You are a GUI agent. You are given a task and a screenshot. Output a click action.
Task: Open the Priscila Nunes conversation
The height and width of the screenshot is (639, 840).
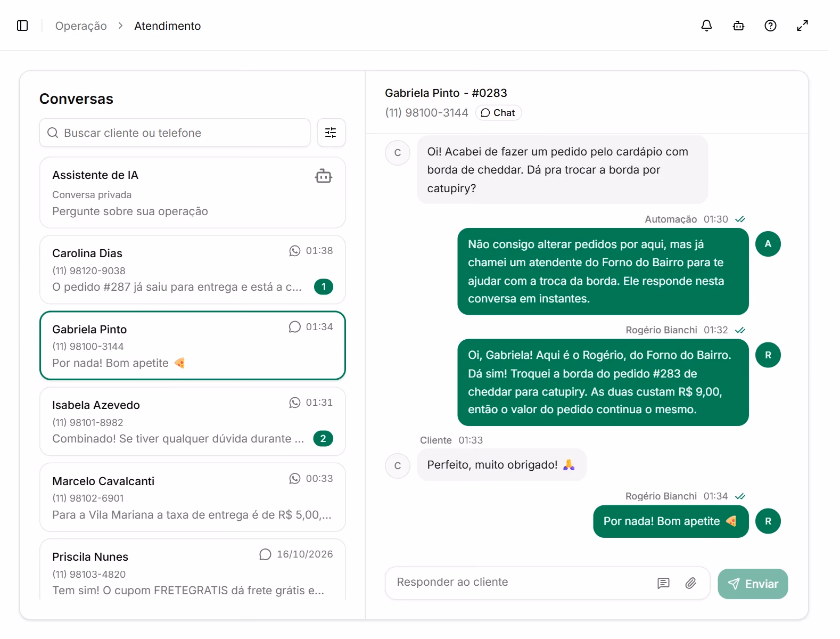[x=193, y=570]
